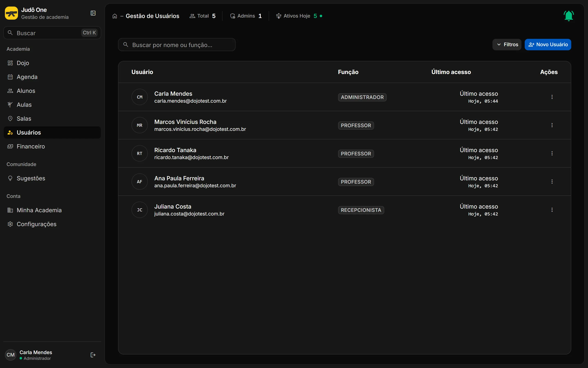Open actions menu for Carla Mendes
This screenshot has width=588, height=368.
pyautogui.click(x=552, y=97)
